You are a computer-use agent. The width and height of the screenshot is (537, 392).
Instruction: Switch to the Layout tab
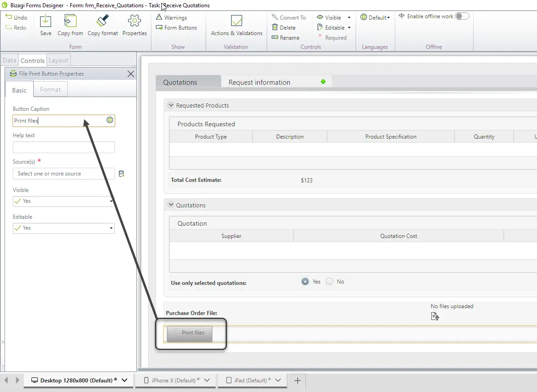click(x=58, y=60)
